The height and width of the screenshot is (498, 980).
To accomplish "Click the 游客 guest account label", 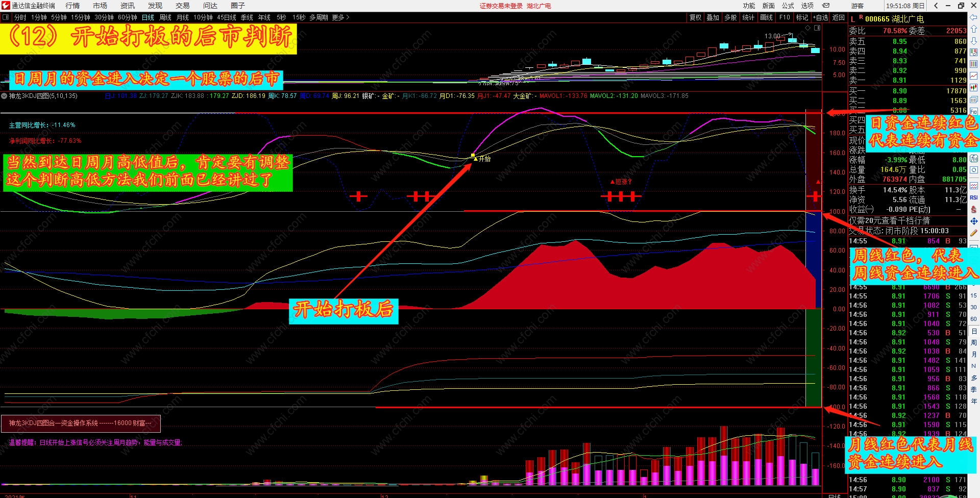I will pyautogui.click(x=857, y=6).
